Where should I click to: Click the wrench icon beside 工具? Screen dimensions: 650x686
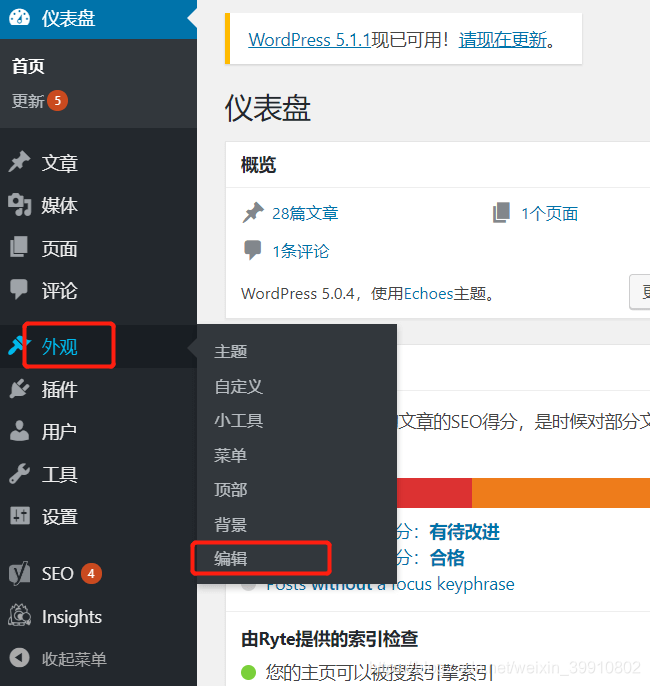pyautogui.click(x=19, y=474)
